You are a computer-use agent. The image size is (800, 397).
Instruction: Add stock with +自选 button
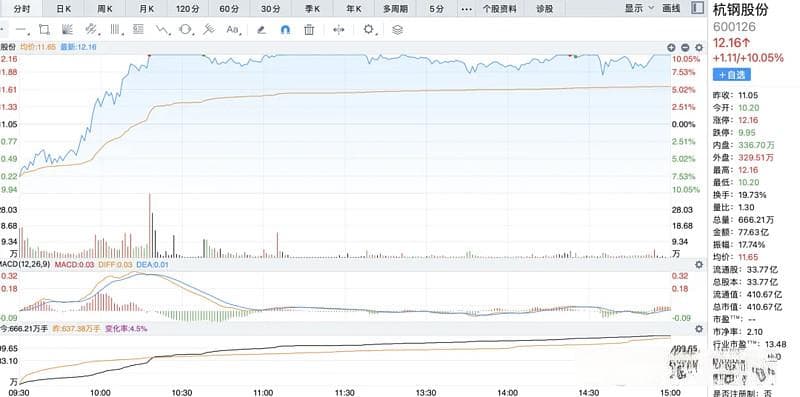pos(732,75)
